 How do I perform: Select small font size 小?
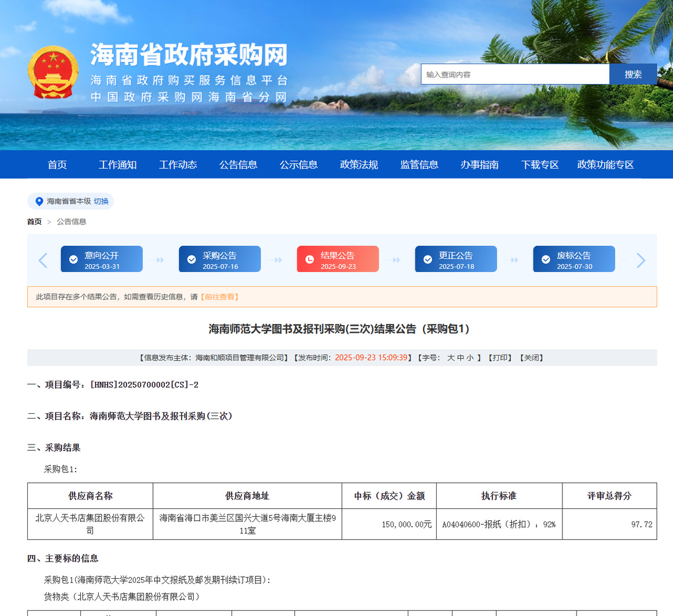point(470,358)
